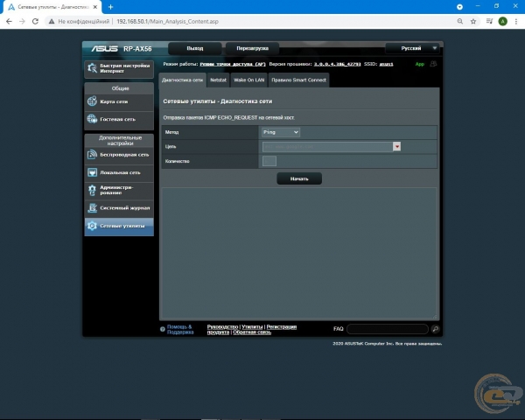Viewport: 525px width, 420px height.
Task: Click the SSID asus1 link
Action: [386, 64]
